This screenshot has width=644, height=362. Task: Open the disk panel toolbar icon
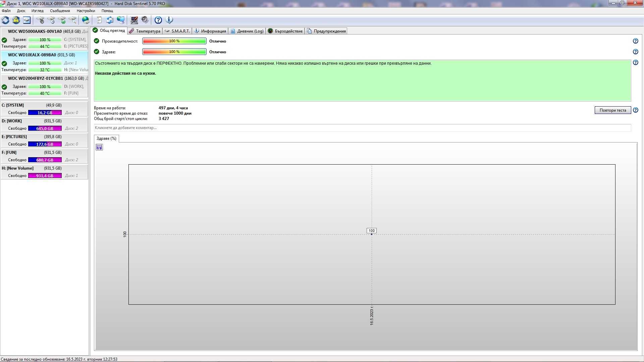(27, 20)
